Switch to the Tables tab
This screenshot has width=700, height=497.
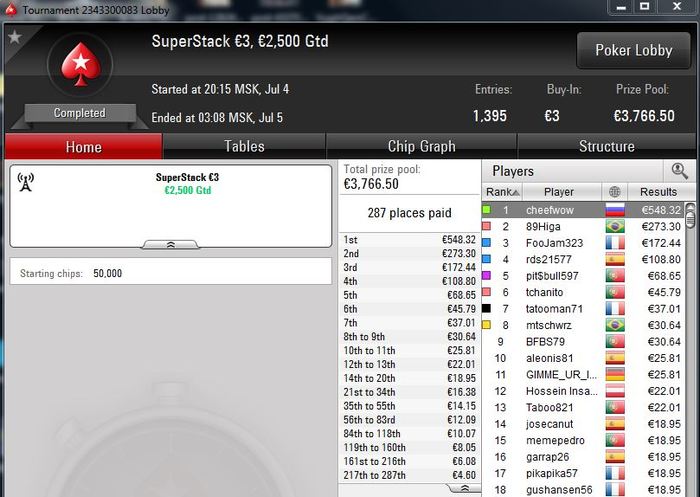coord(244,146)
